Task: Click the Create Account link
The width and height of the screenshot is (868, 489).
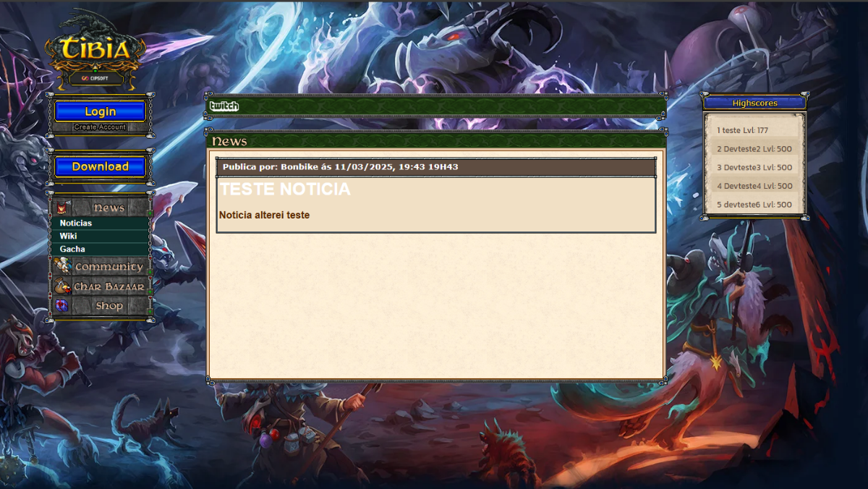Action: (x=100, y=127)
